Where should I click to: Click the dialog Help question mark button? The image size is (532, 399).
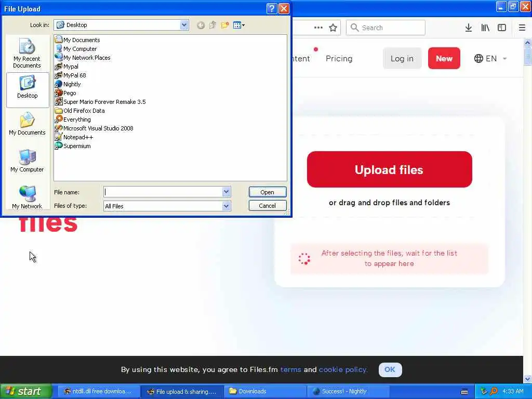[271, 8]
